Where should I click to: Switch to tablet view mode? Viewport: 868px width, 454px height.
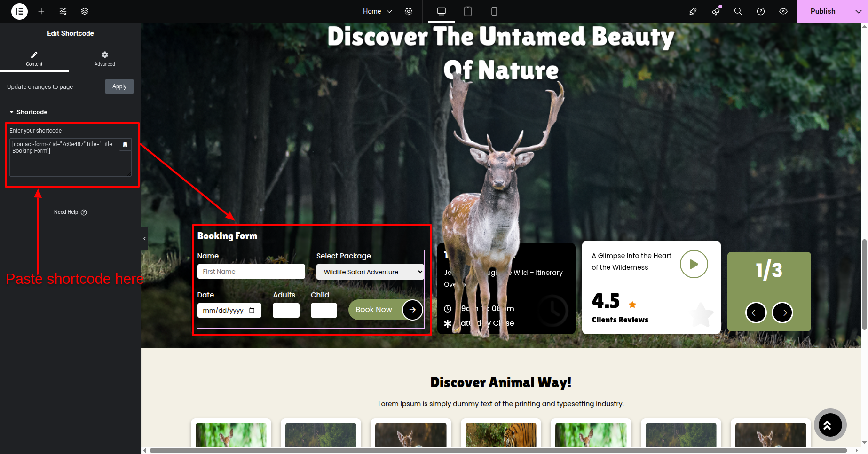click(468, 11)
